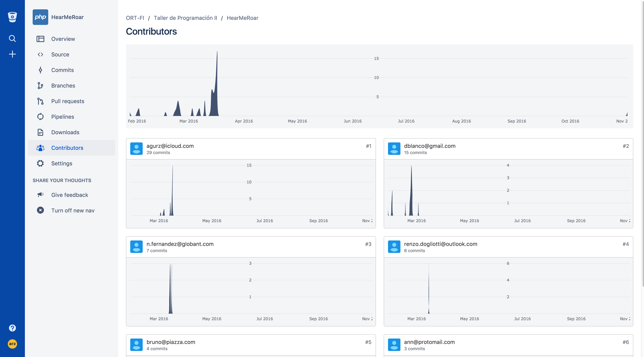644x357 pixels.
Task: Click the Pipelines circular icon
Action: tap(40, 117)
